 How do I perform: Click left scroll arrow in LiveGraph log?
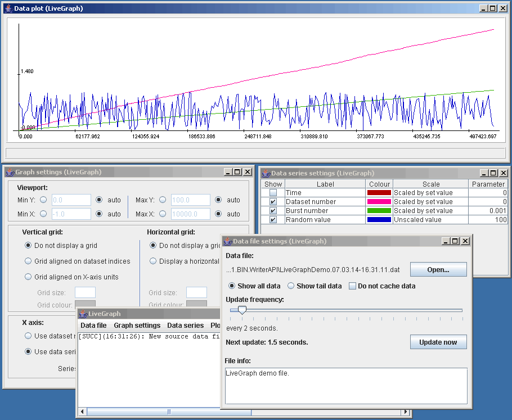click(82, 412)
